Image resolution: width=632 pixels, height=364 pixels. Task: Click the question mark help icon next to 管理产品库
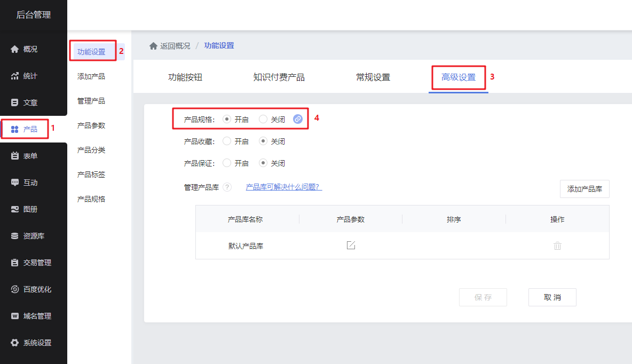pyautogui.click(x=227, y=187)
